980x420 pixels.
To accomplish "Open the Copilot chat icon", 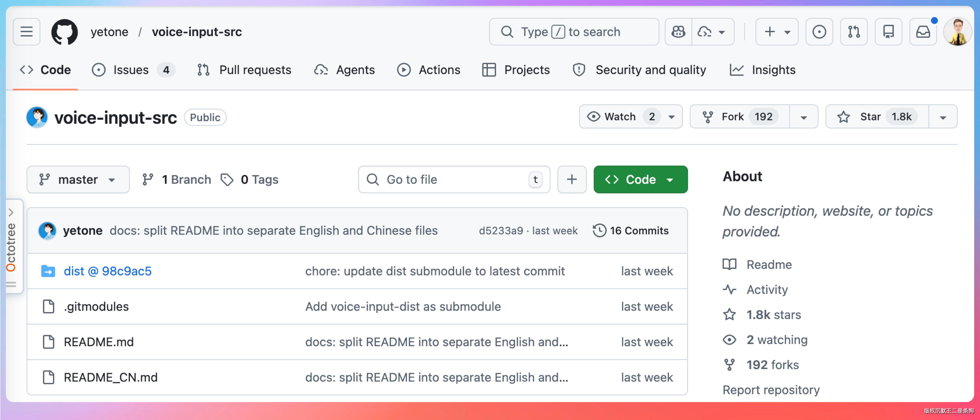I will coord(678,31).
